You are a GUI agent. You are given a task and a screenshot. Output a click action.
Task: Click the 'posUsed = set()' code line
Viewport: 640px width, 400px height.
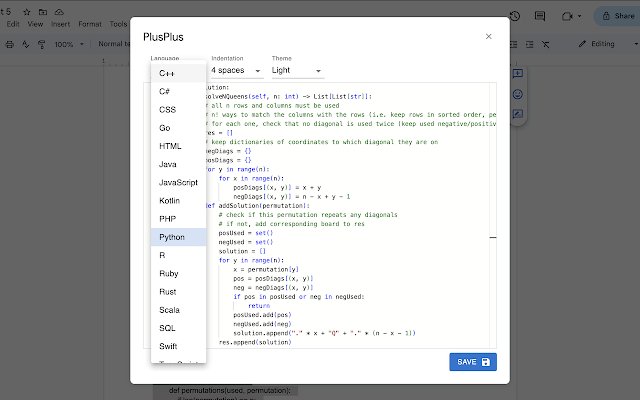point(246,233)
